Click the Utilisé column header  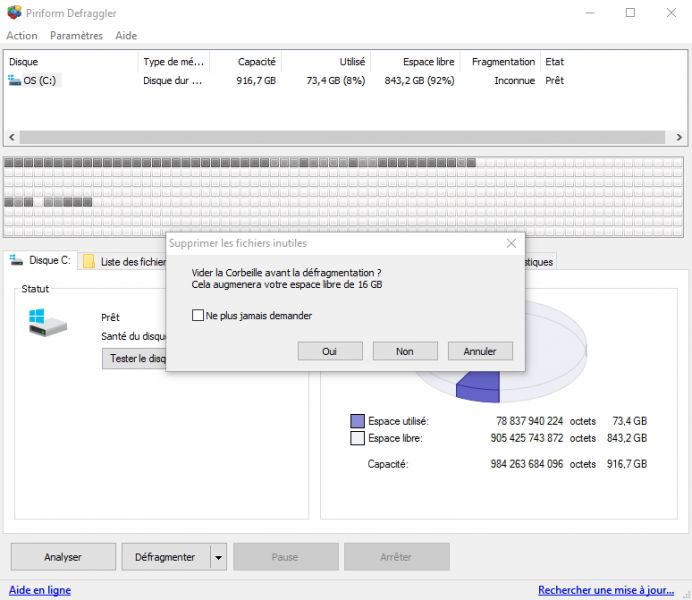[x=326, y=62]
